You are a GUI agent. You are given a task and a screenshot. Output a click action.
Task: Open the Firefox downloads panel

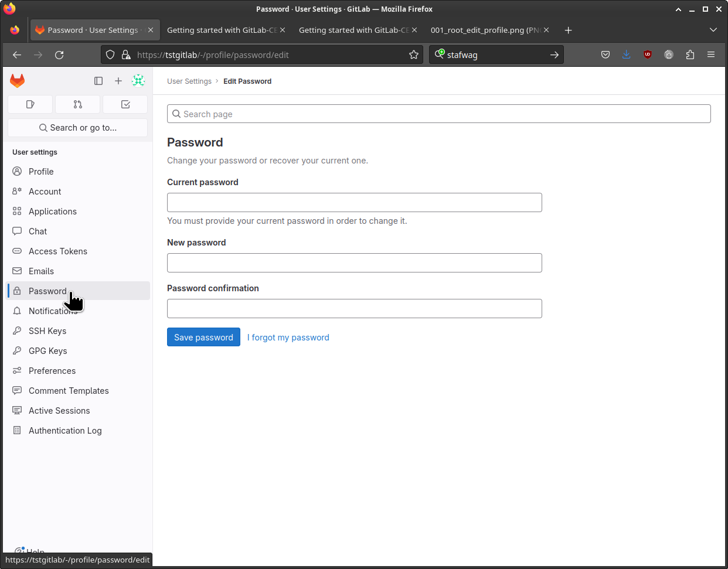[627, 55]
